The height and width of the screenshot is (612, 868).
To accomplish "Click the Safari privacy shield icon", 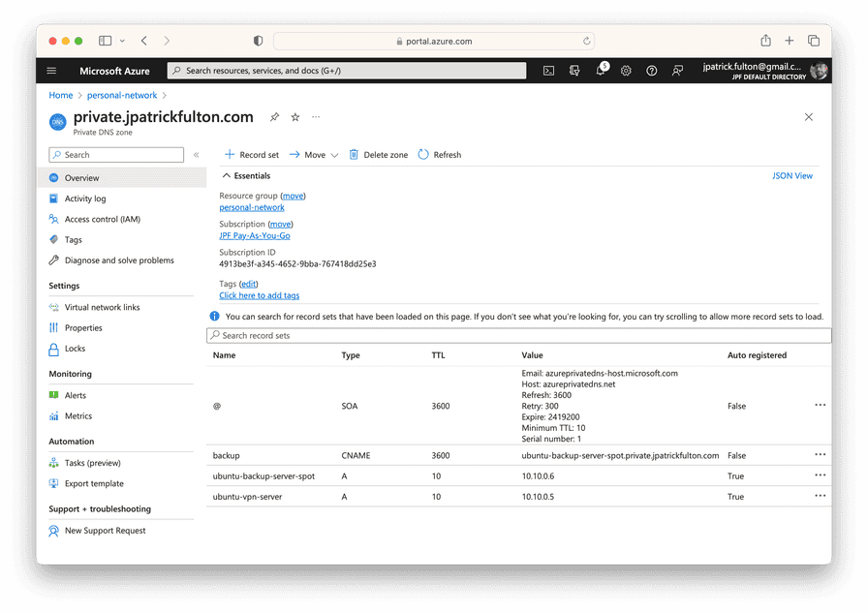I will (x=258, y=41).
